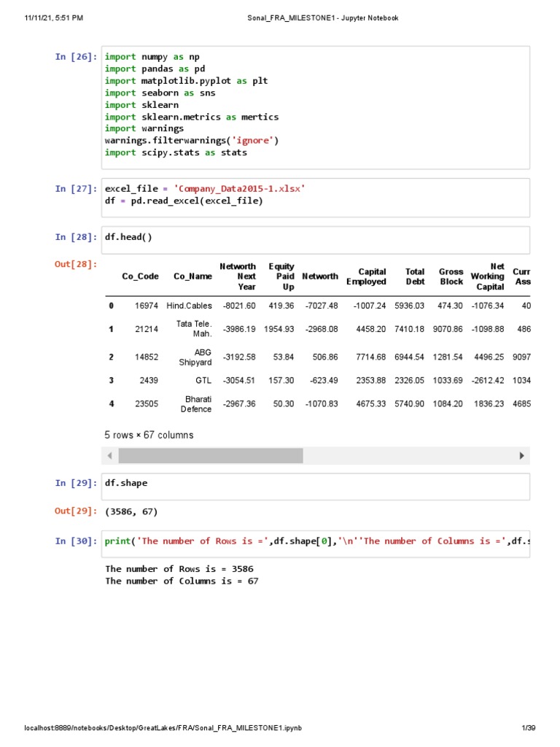Click the page number 1/39
The image size is (560, 747).
(529, 728)
